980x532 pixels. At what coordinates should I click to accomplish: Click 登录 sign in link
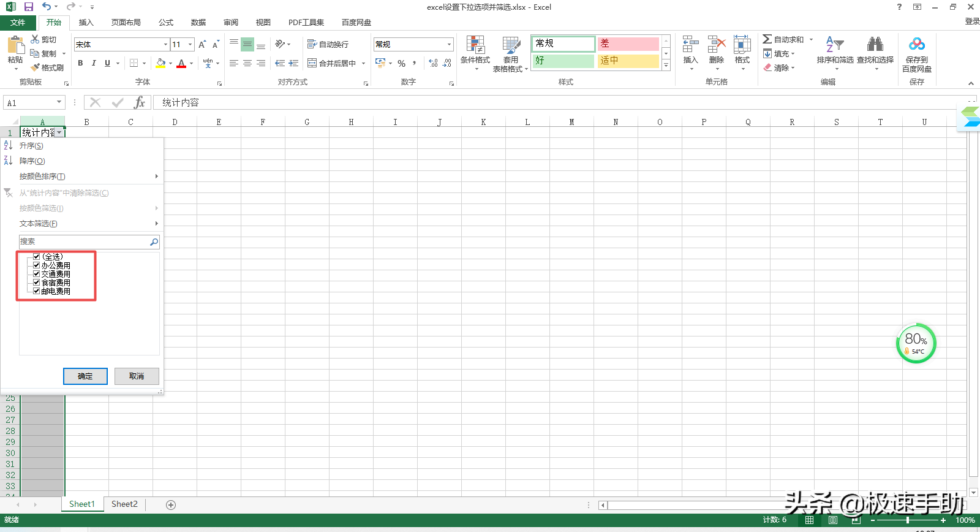[972, 21]
